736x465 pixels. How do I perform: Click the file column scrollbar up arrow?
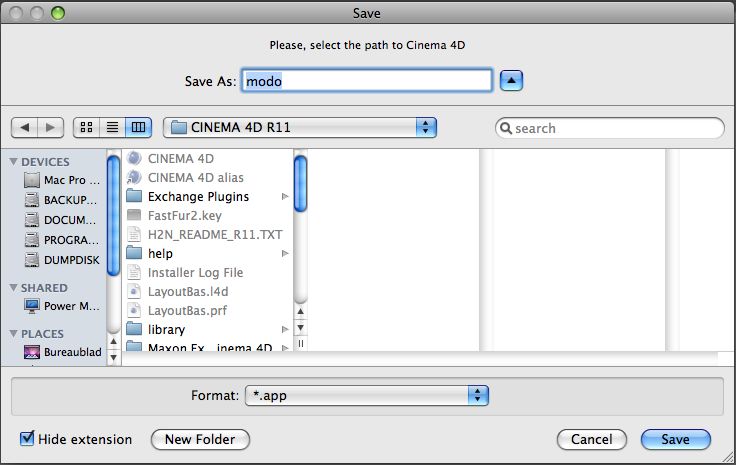pos(300,311)
